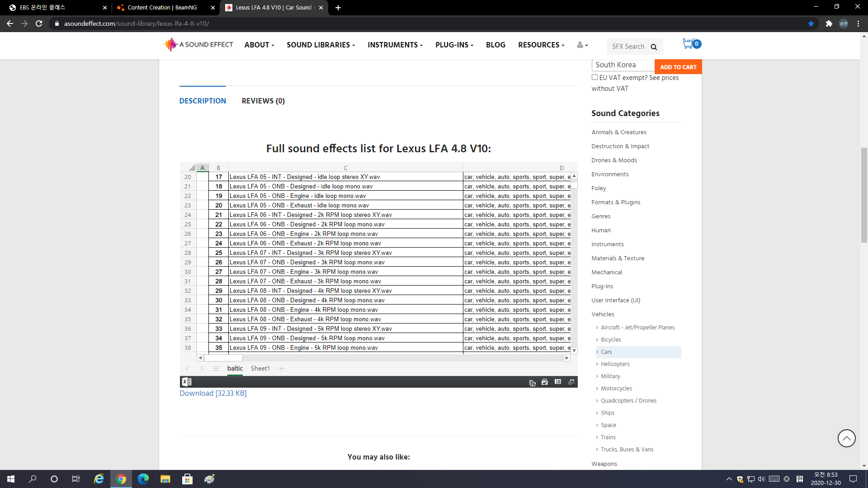Viewport: 868px width, 488px height.
Task: Tick the EU VAT exempt checkbox
Action: click(594, 77)
